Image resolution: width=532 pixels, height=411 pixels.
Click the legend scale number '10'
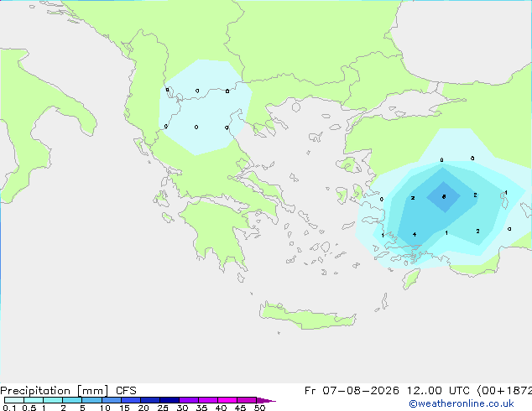(105, 408)
